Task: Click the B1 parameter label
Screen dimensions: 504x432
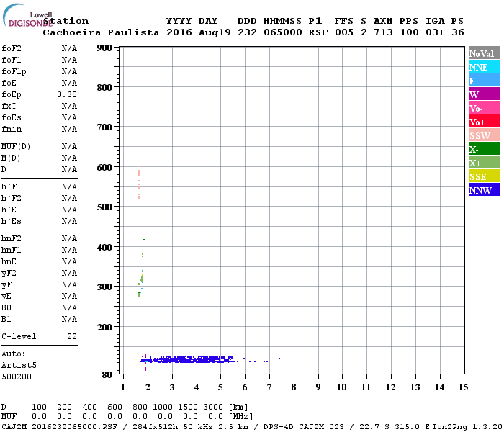Action: pyautogui.click(x=6, y=320)
